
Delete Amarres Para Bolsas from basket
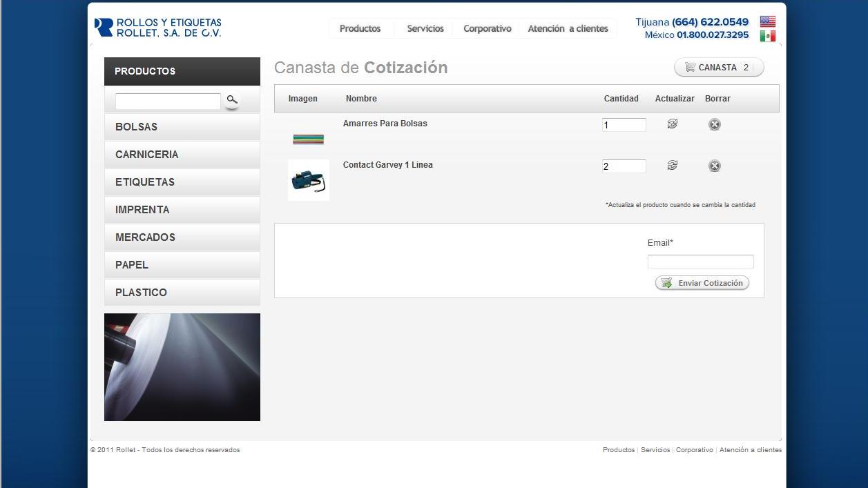pyautogui.click(x=714, y=124)
